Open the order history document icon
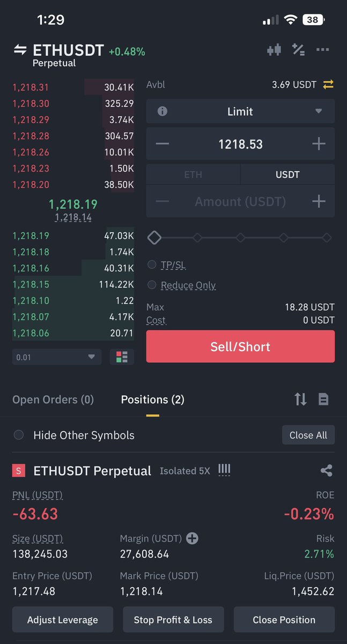 point(323,399)
